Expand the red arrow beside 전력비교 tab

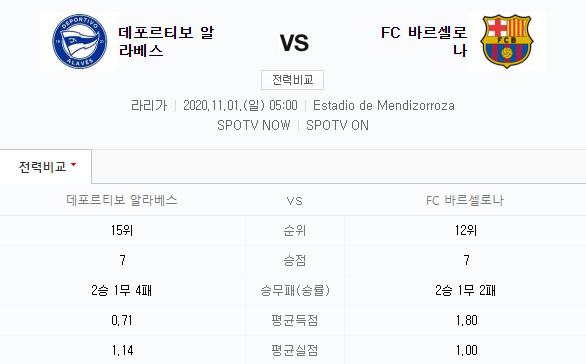tap(73, 164)
